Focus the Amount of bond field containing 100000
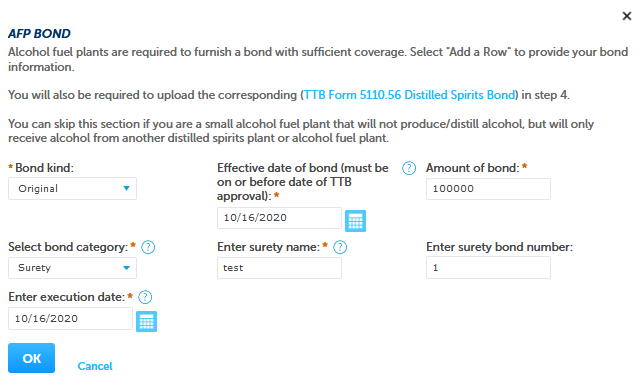 (488, 189)
